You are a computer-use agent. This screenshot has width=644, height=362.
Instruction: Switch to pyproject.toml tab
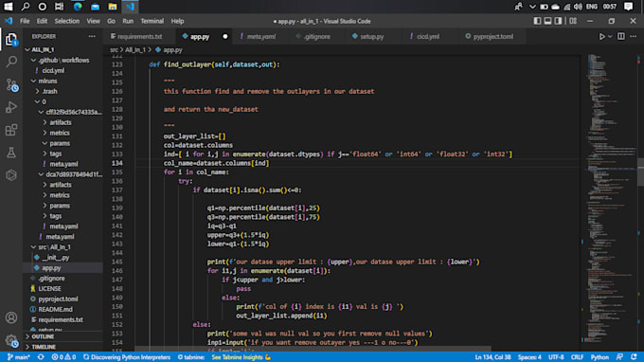[x=492, y=37]
